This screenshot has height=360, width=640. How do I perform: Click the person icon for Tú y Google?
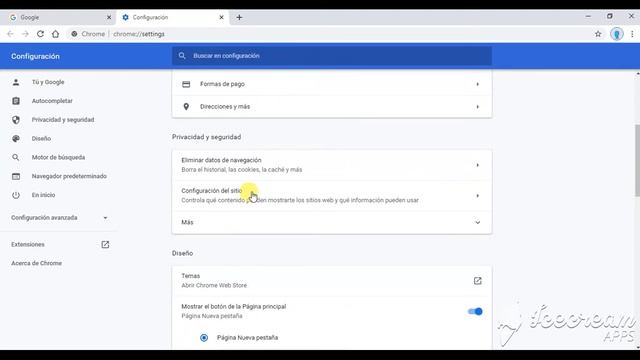tap(16, 82)
